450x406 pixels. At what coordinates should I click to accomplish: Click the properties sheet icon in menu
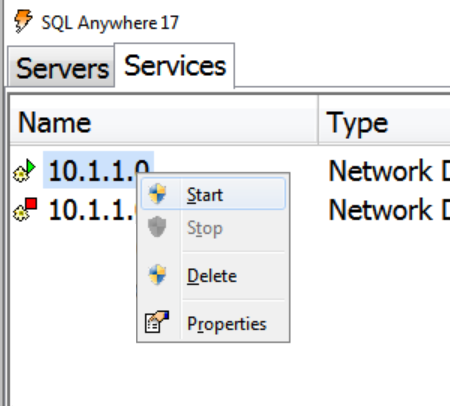point(157,322)
